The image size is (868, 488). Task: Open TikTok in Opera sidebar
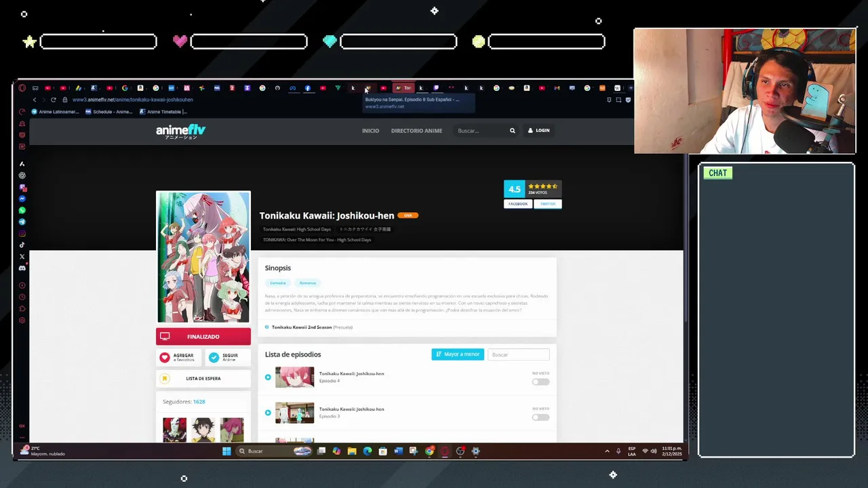coord(22,245)
